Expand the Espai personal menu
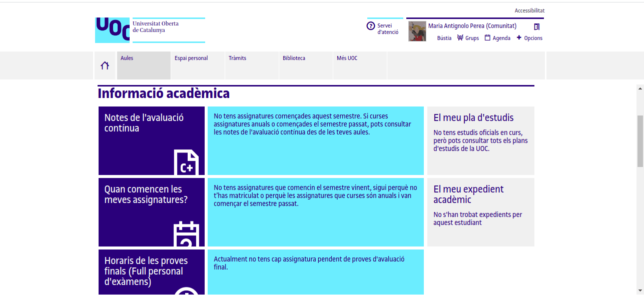Image resolution: width=644 pixels, height=295 pixels. [x=191, y=58]
